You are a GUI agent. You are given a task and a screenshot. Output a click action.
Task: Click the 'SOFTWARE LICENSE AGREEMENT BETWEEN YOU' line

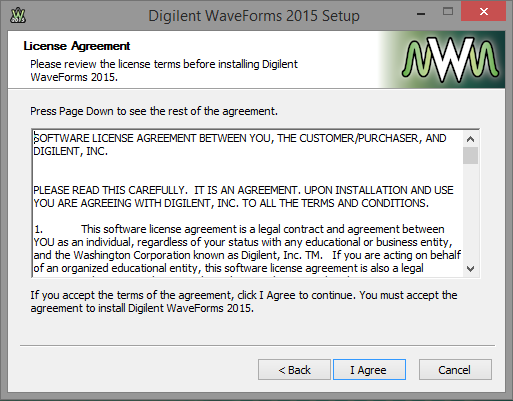[x=240, y=145]
